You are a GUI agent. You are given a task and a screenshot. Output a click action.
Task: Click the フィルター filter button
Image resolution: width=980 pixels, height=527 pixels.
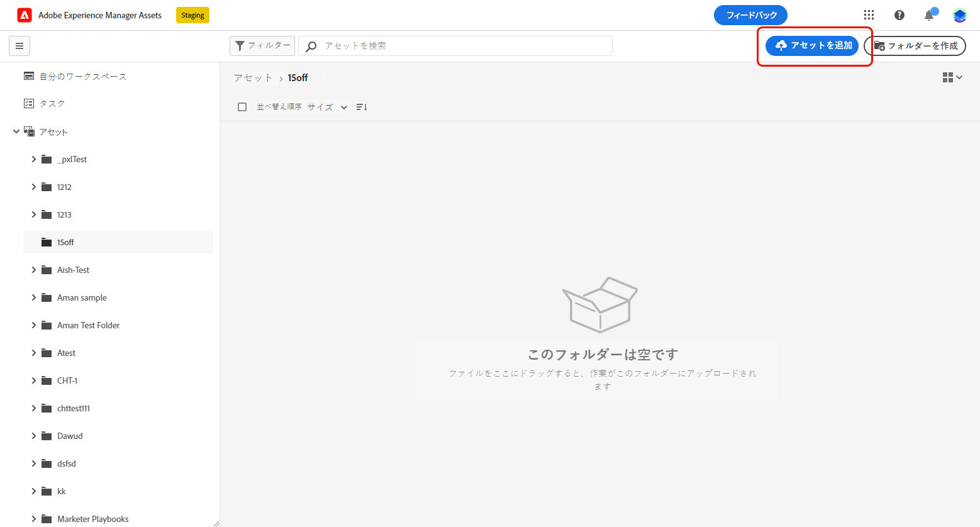(x=262, y=46)
